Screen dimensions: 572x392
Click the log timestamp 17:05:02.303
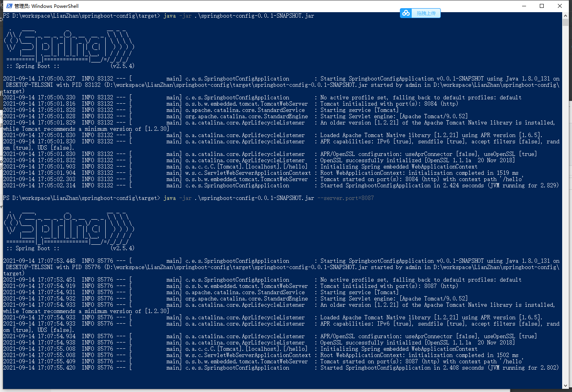coord(57,179)
